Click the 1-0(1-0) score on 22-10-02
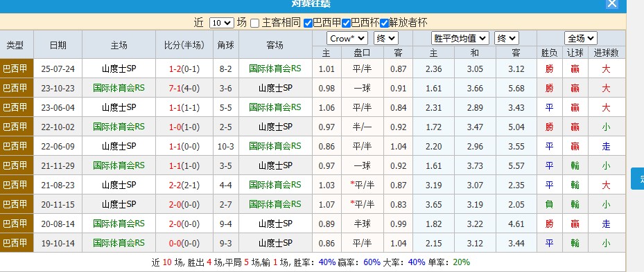Image resolution: width=644 pixels, height=272 pixels. [x=184, y=127]
